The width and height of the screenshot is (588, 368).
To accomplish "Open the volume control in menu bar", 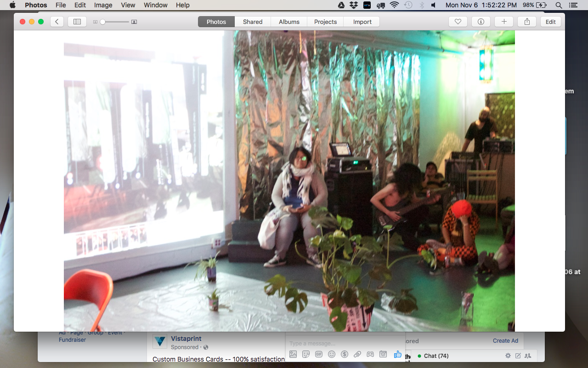I will pos(434,5).
